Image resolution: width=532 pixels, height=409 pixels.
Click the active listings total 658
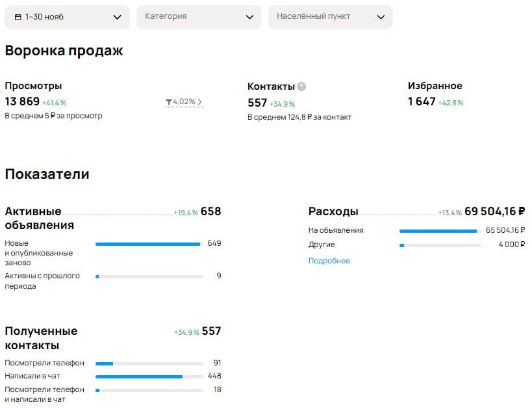[x=210, y=211]
